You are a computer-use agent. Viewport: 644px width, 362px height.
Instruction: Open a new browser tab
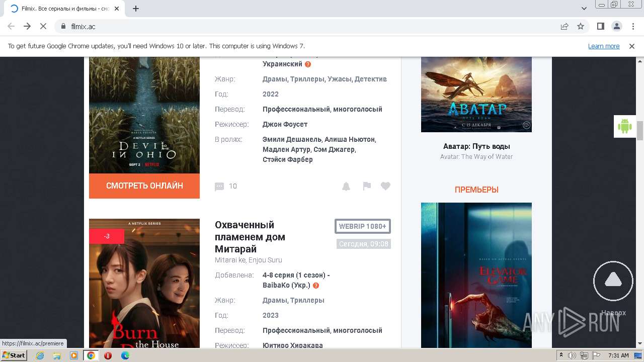pyautogui.click(x=136, y=9)
